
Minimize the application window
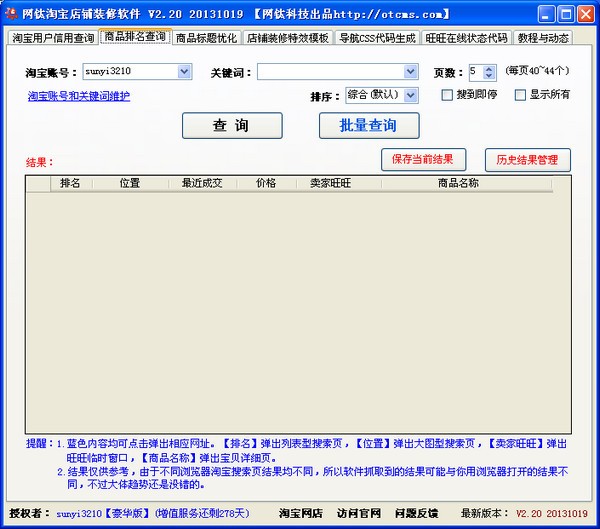[x=546, y=15]
